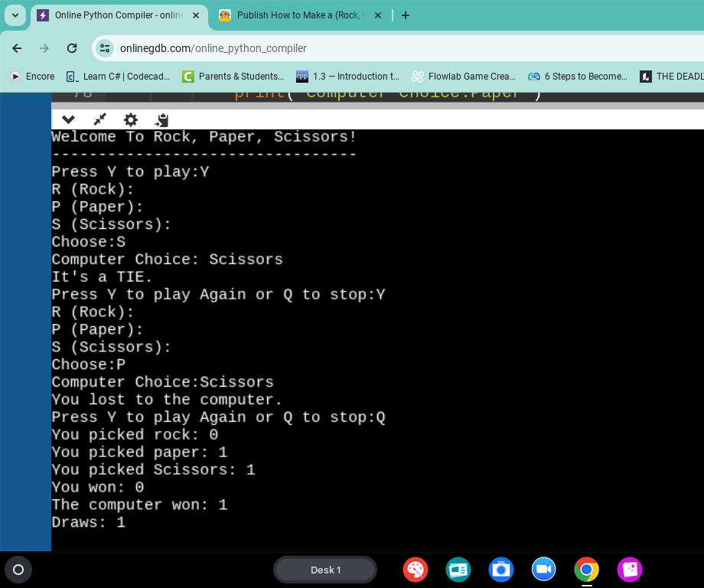The image size is (704, 588).
Task: Open the Google Meet app icon
Action: point(544,570)
